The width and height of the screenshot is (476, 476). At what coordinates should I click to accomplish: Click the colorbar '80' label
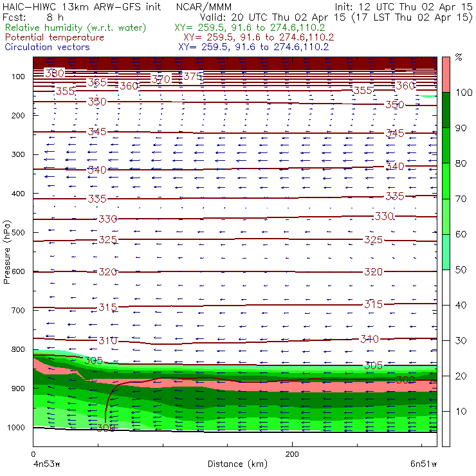[461, 163]
